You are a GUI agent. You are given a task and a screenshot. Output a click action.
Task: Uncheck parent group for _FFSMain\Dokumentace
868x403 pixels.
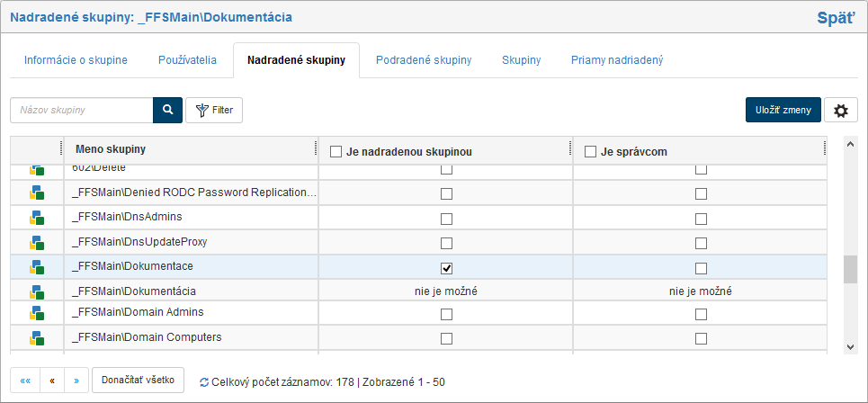click(x=446, y=268)
